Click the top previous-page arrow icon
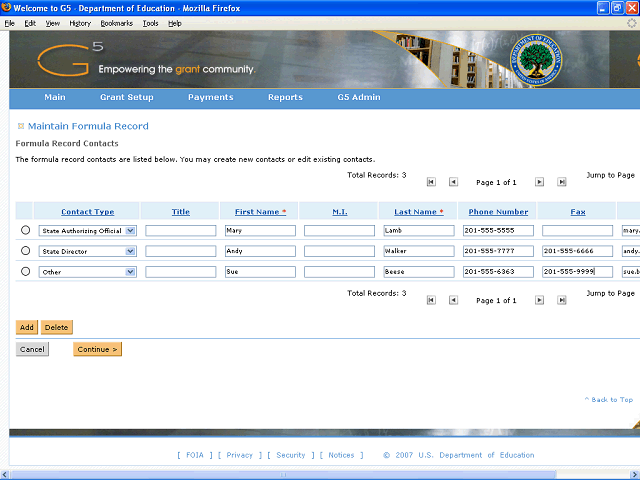This screenshot has width=640, height=480. pyautogui.click(x=453, y=182)
